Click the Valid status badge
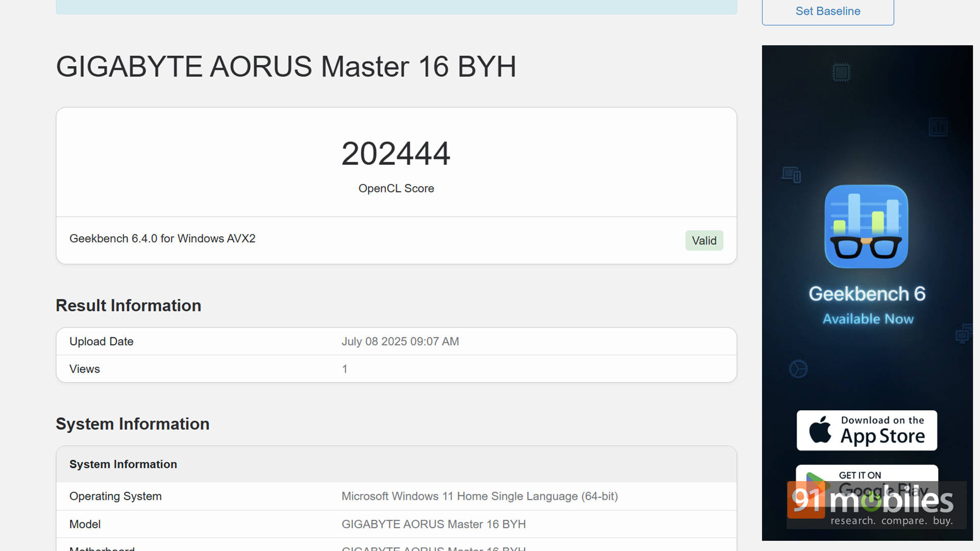 point(704,240)
